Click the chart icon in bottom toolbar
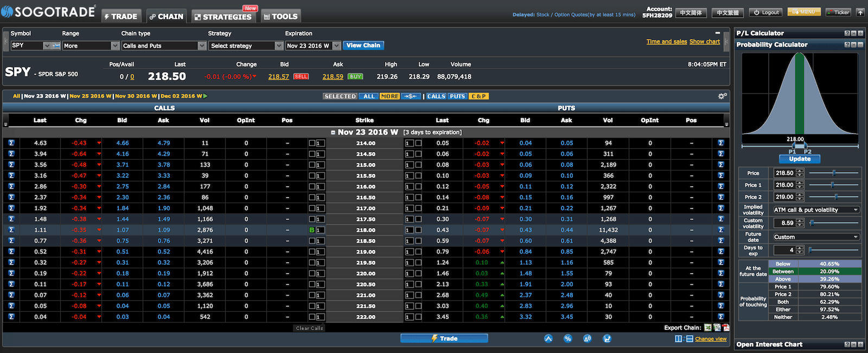This screenshot has width=868, height=353. (x=607, y=338)
